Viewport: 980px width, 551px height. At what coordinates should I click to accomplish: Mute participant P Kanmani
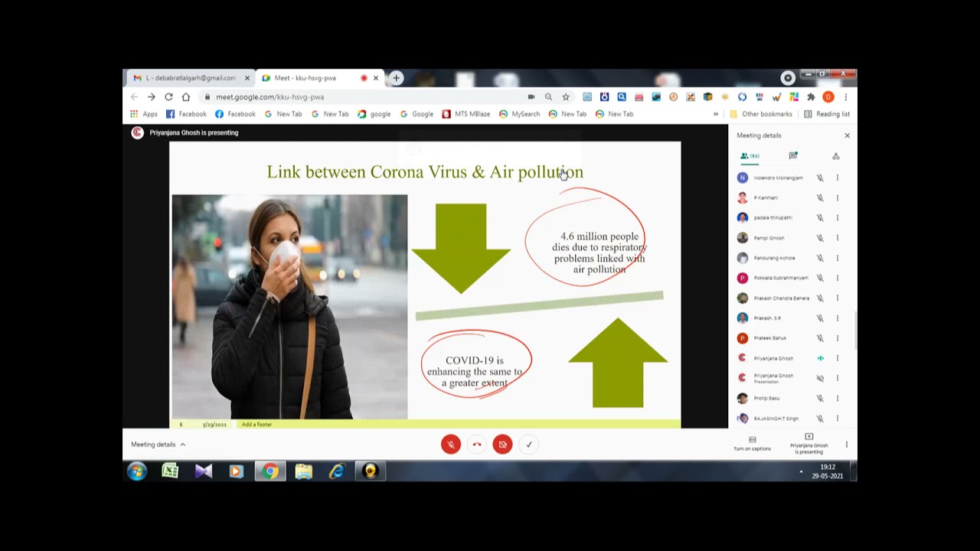(x=820, y=197)
